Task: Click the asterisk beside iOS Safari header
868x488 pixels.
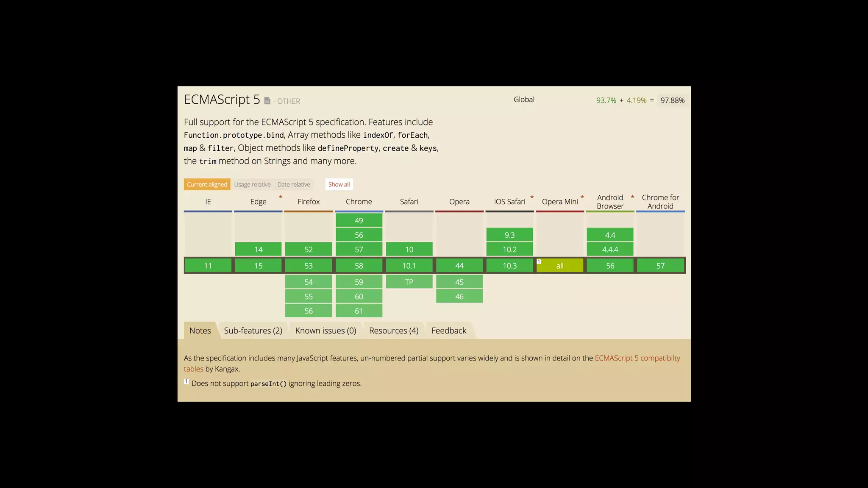Action: 532,197
